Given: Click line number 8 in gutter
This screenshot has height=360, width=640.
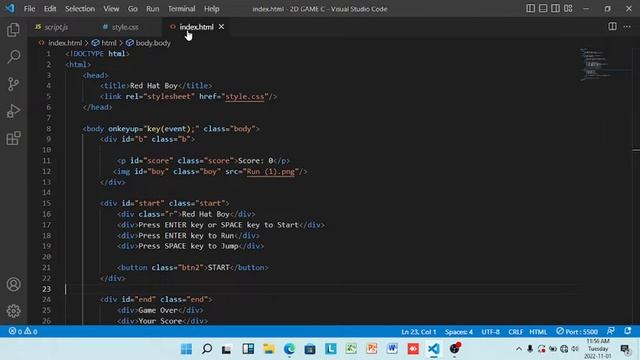Looking at the screenshot, I should (x=49, y=129).
